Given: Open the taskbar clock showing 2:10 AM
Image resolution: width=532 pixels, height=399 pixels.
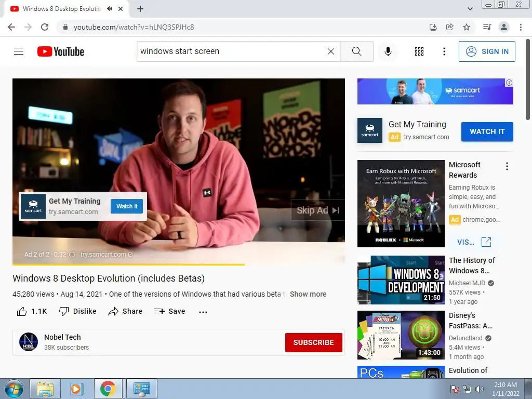Looking at the screenshot, I should tap(506, 389).
